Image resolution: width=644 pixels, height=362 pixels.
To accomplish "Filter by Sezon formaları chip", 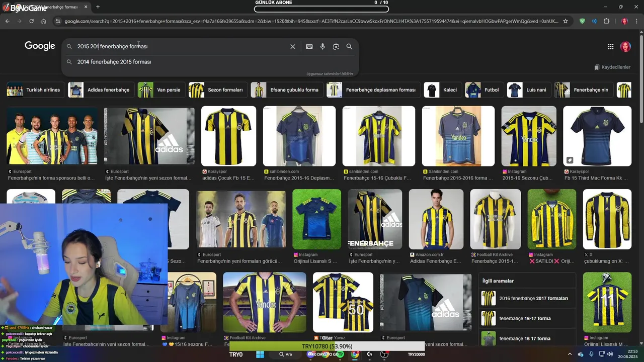I will point(218,90).
